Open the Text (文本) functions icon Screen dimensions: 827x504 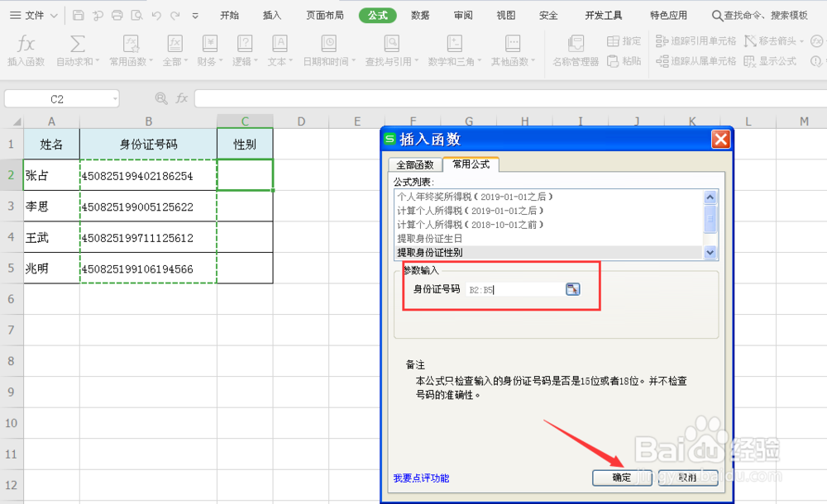280,44
